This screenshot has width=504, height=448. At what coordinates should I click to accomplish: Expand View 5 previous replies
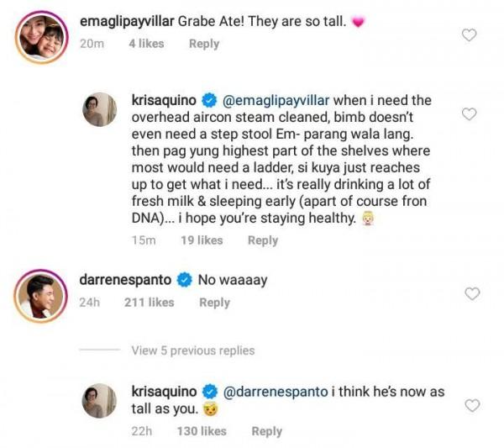point(192,350)
